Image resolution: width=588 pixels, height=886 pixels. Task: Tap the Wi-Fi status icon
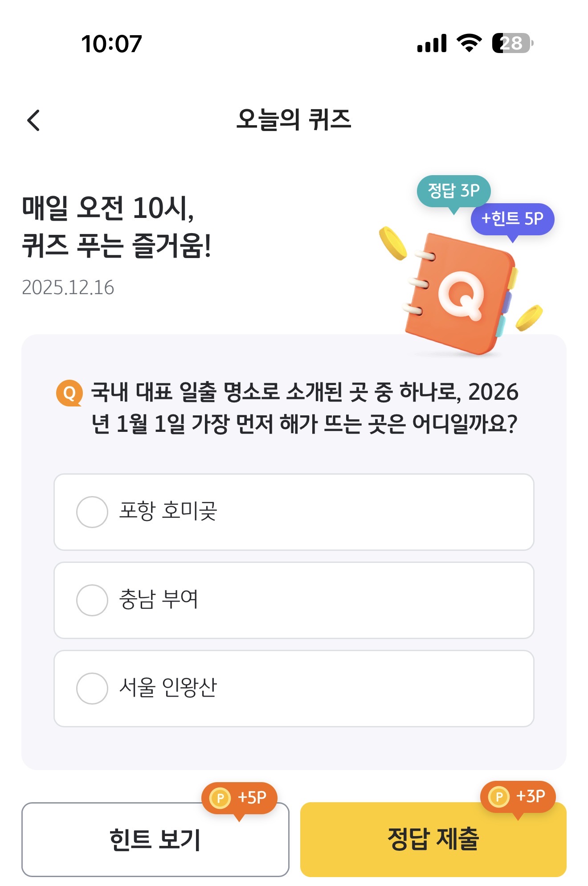[469, 43]
